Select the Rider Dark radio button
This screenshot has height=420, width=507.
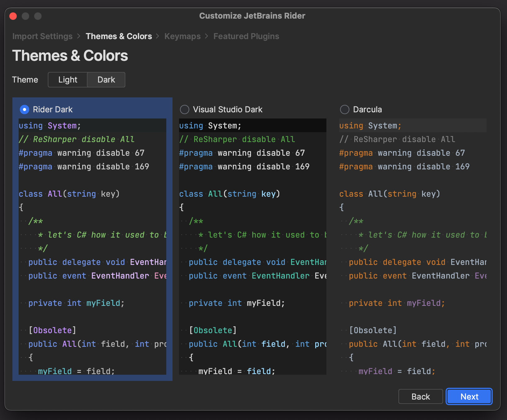tap(24, 109)
